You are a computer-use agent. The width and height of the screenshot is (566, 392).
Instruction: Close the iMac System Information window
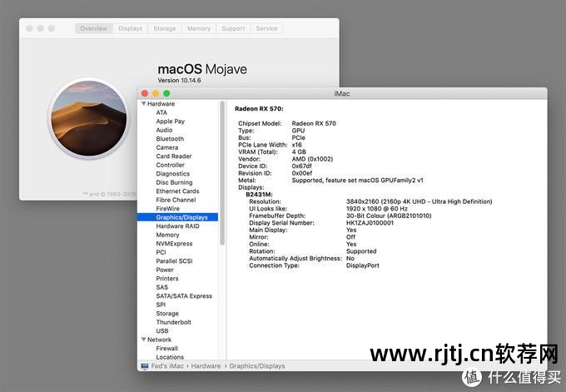point(145,93)
